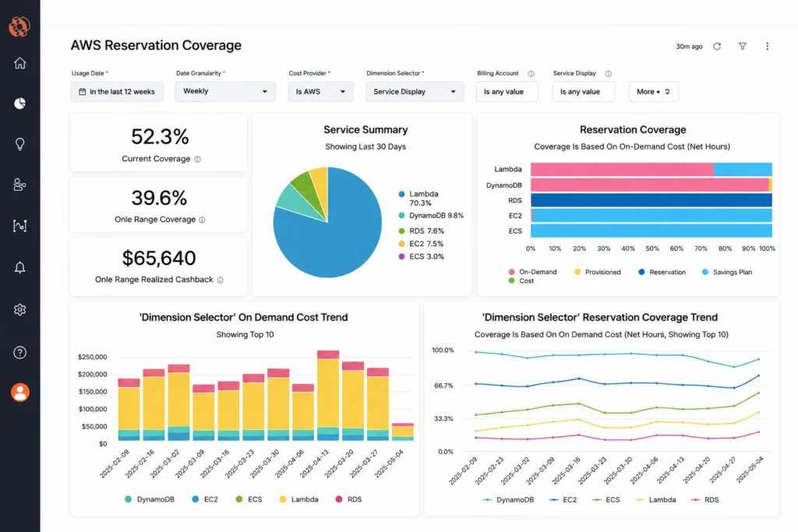Open the bell notifications icon
Viewport: 798px width, 532px height.
click(19, 267)
